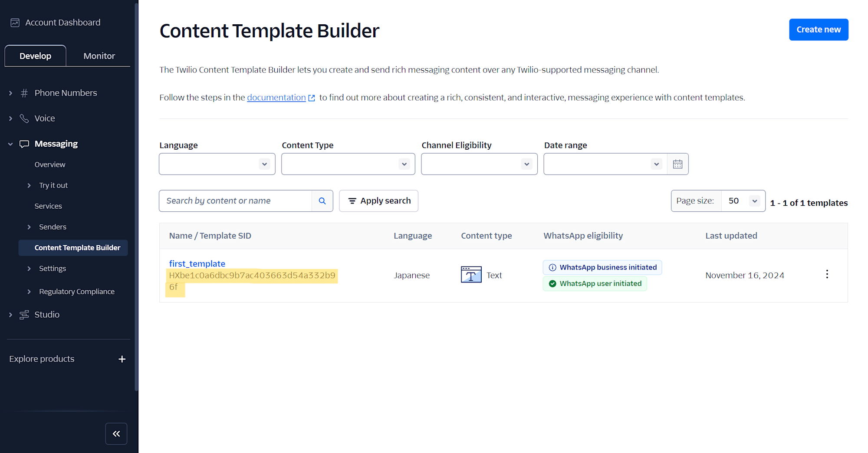Click the Settings sidebar label
This screenshot has height=453, width=868.
tap(53, 269)
